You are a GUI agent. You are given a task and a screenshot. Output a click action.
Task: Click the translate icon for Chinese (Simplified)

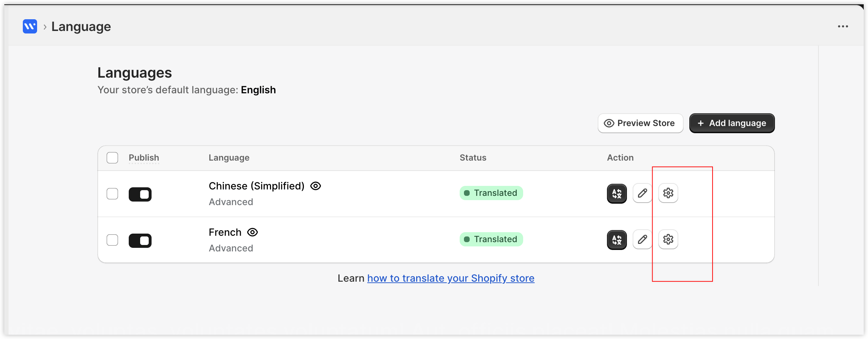[617, 193]
